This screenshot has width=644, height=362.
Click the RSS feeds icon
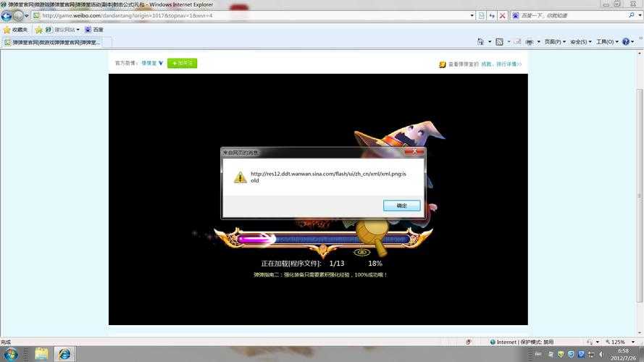pos(499,41)
